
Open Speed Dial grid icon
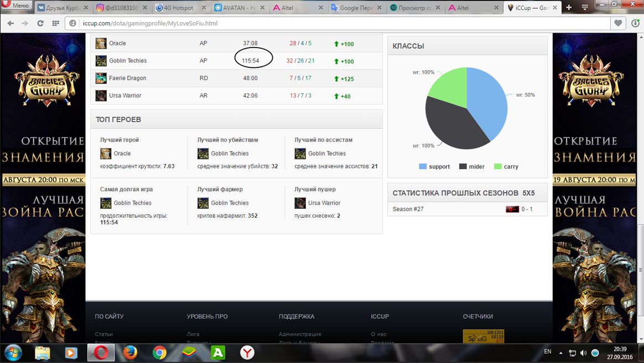[55, 23]
